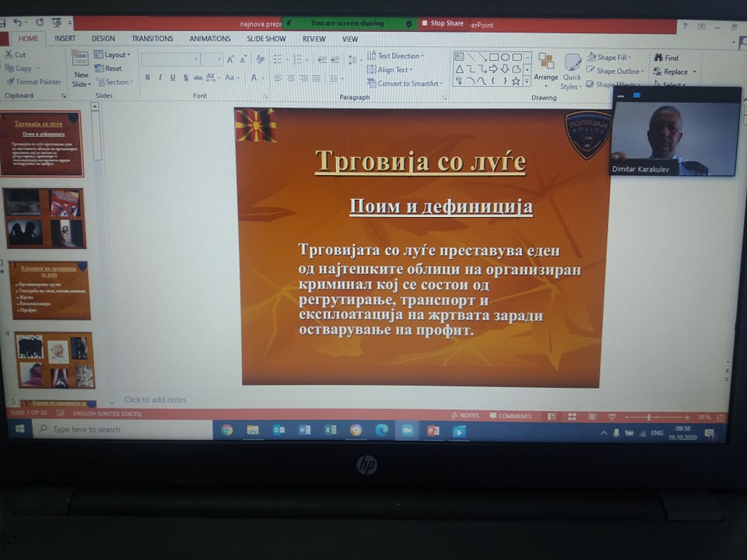
Task: Open Shape Outline options
Action: [615, 71]
